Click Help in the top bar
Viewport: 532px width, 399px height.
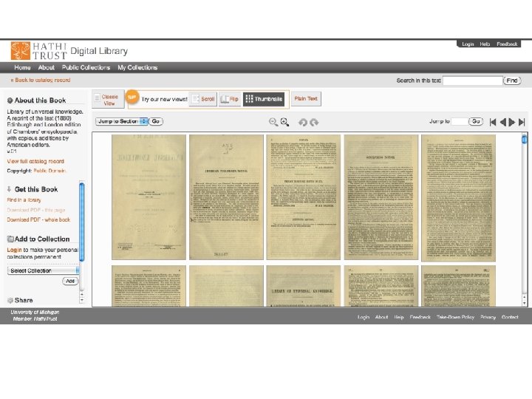coord(485,44)
